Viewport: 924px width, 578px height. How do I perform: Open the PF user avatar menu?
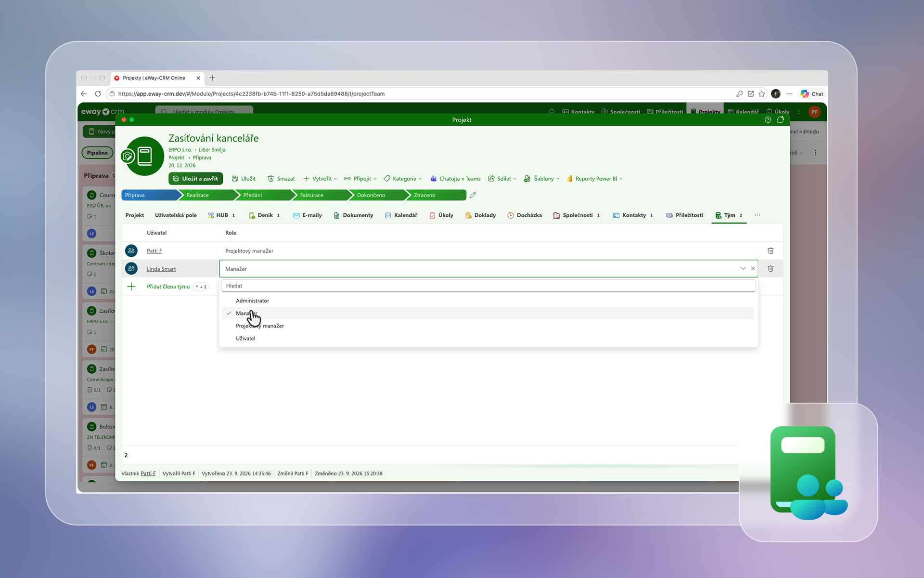pyautogui.click(x=814, y=112)
